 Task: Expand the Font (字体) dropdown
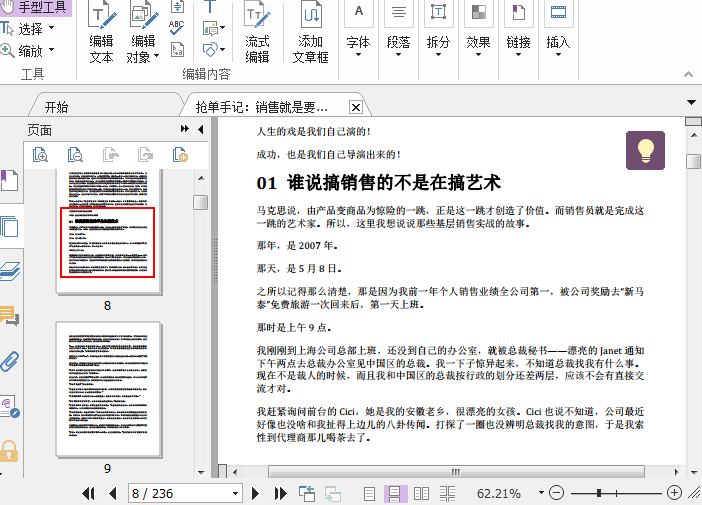358,44
